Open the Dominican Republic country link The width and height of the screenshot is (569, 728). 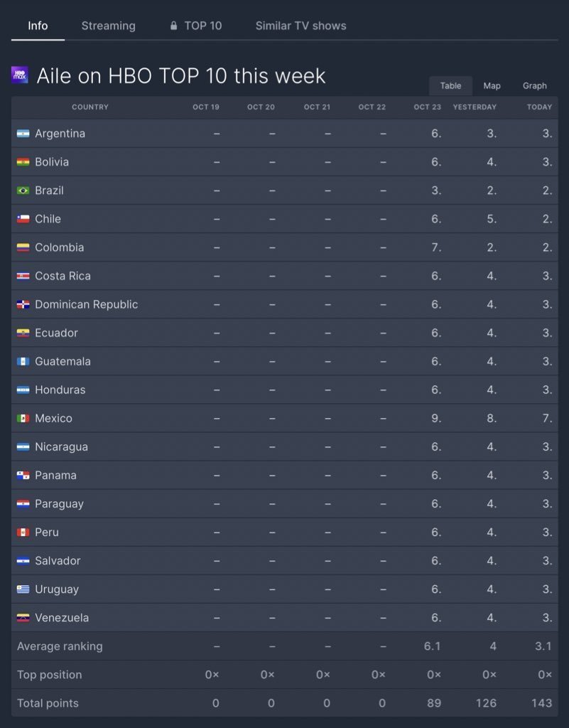click(86, 304)
